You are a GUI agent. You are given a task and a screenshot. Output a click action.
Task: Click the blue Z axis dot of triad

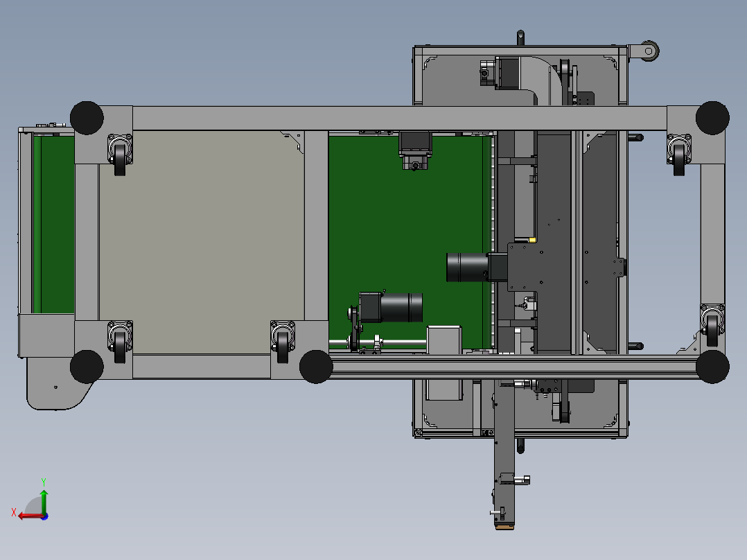point(44,516)
